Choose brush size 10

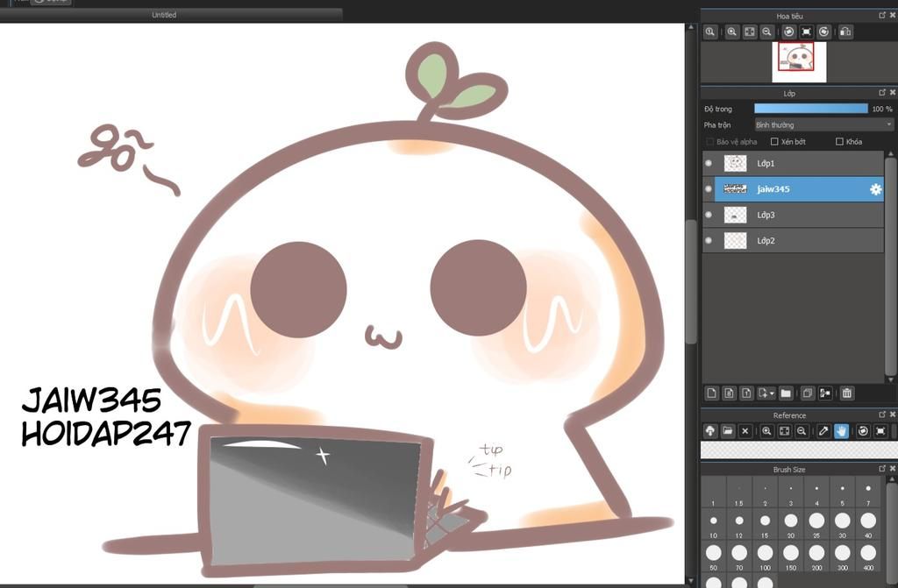713,524
